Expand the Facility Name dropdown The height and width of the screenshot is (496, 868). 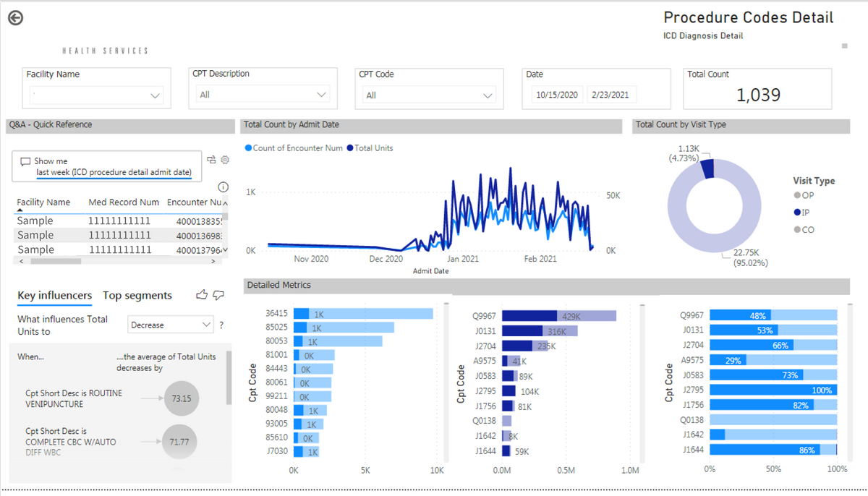coord(96,95)
